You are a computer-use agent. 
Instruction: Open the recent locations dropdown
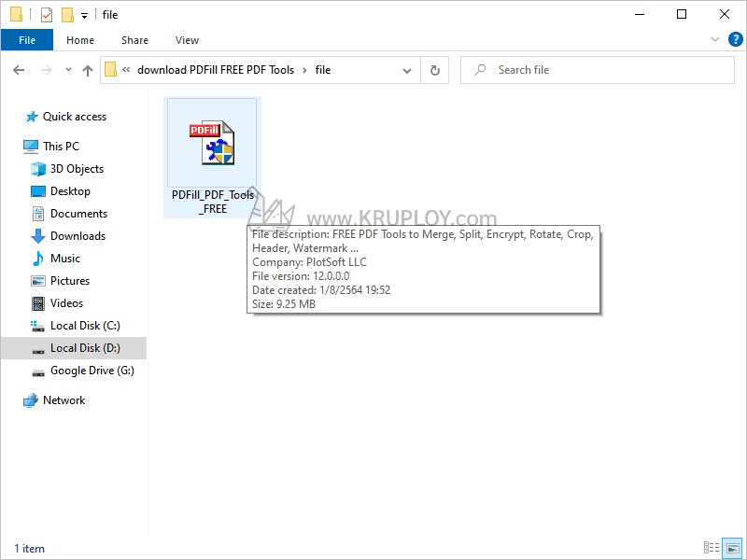[68, 70]
